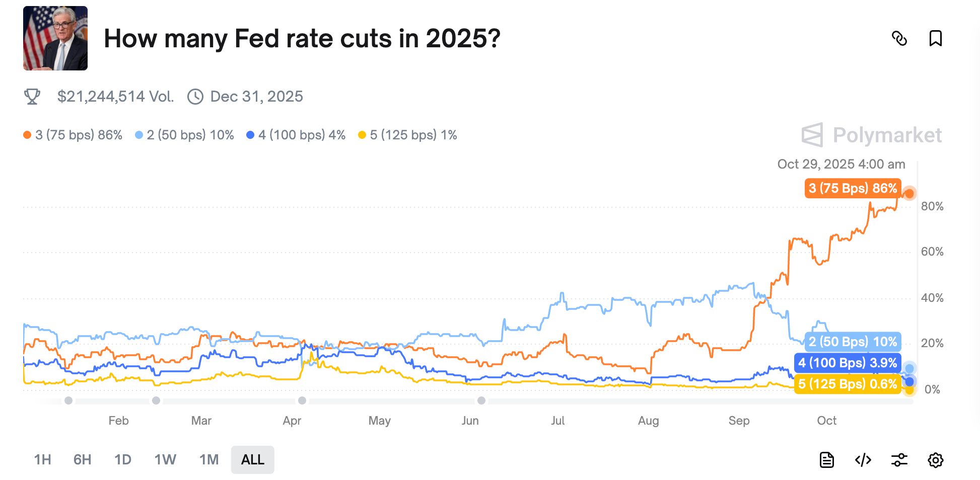
Task: Open chart display options sliders icon
Action: click(899, 459)
